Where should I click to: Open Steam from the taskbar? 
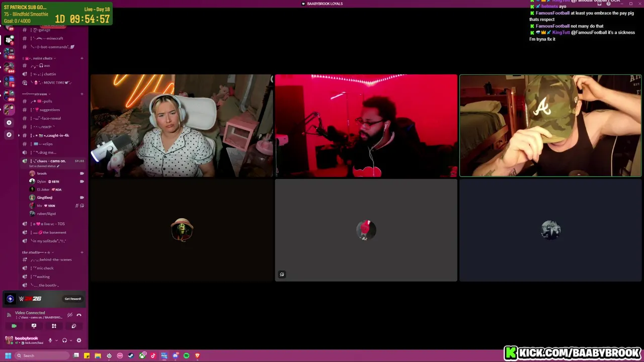[131, 355]
